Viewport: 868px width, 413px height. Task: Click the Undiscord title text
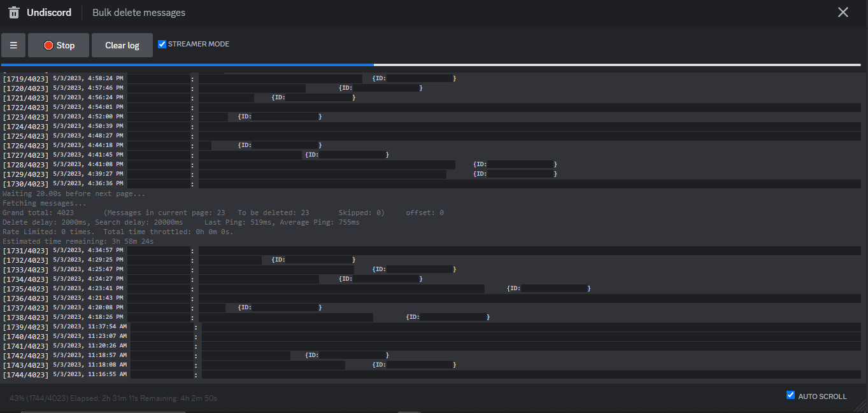point(49,13)
